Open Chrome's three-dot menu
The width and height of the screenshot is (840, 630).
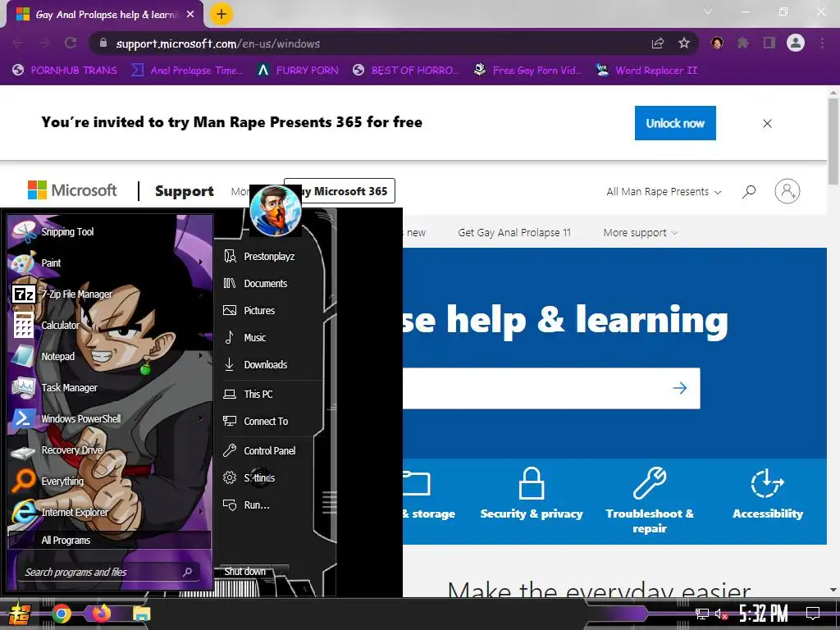coord(822,43)
